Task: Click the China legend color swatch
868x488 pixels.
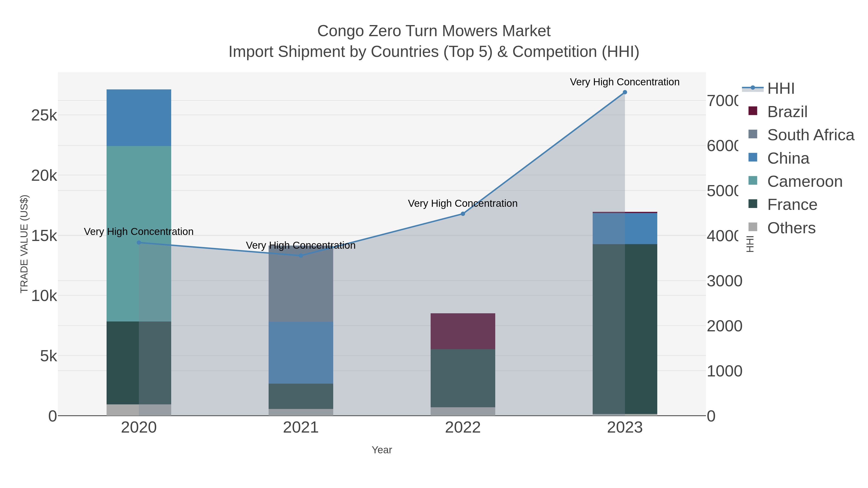Action: pyautogui.click(x=753, y=157)
